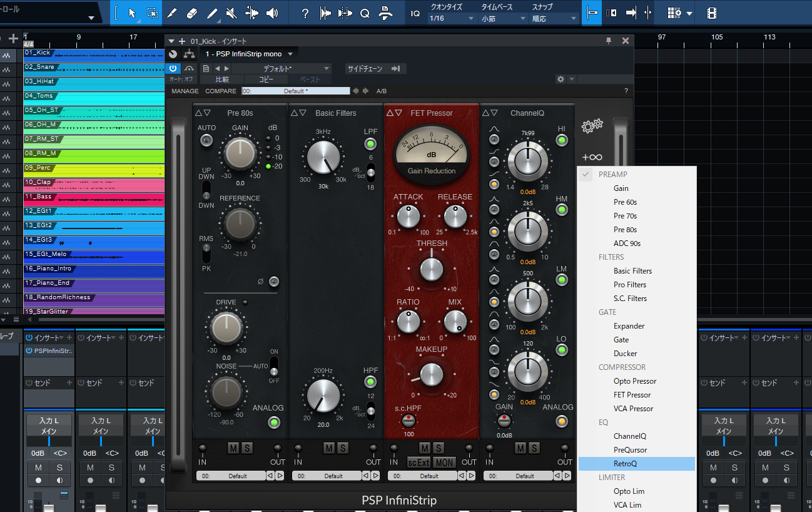Click the Pre 80s GAIN knob
Screen dimensions: 812x512
(240, 153)
